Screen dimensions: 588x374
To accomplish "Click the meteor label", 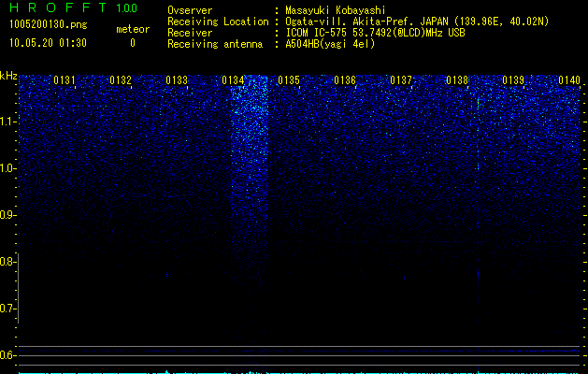I will point(133,29).
